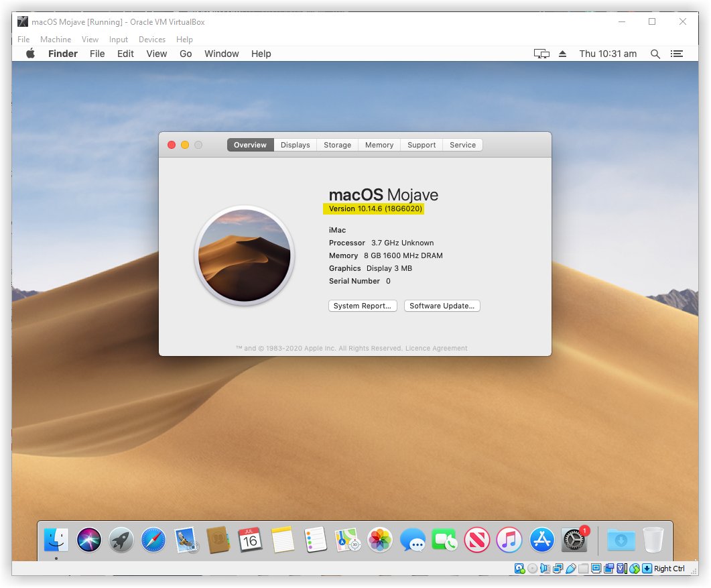The height and width of the screenshot is (588, 711).
Task: Launch FaceTime from the Dock
Action: point(444,540)
